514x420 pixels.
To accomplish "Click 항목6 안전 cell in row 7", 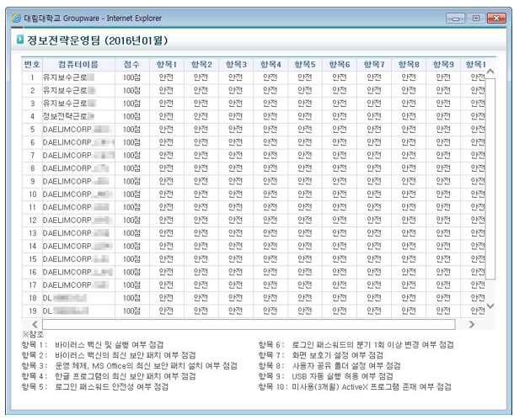I will (340, 155).
